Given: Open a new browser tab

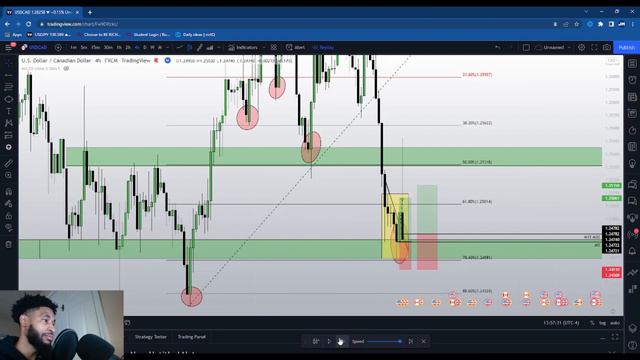Looking at the screenshot, I should [x=90, y=12].
